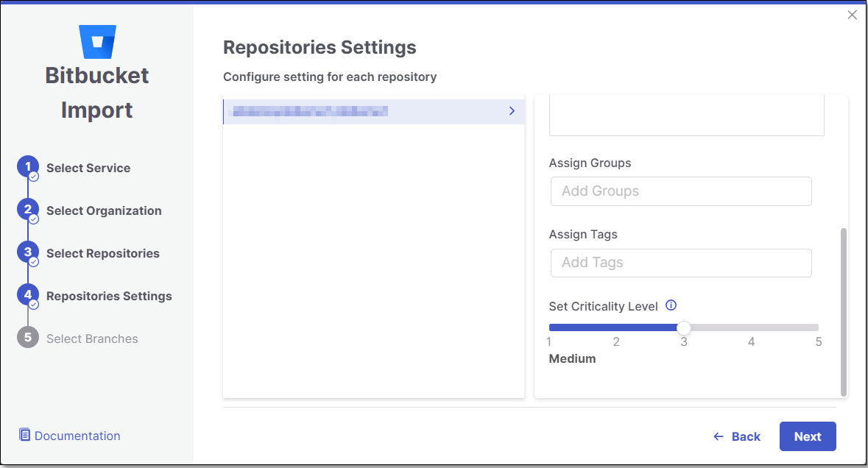Click the Set Criticality Level label
This screenshot has width=868, height=468.
click(604, 306)
